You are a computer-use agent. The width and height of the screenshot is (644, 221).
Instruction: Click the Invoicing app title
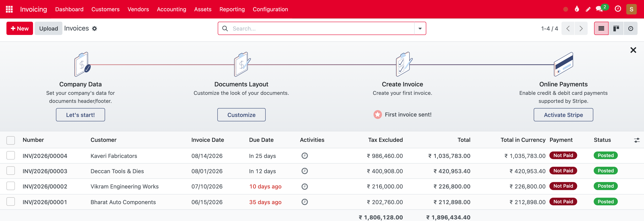(33, 9)
